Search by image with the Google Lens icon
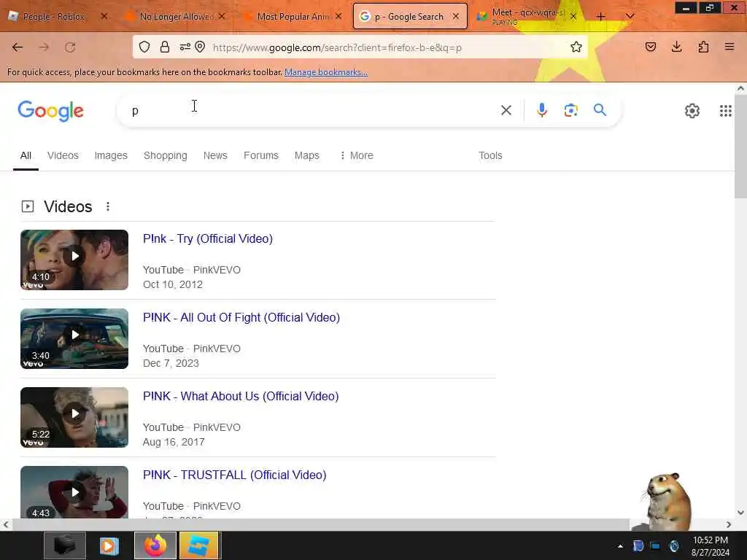The height and width of the screenshot is (560, 747). tap(570, 111)
